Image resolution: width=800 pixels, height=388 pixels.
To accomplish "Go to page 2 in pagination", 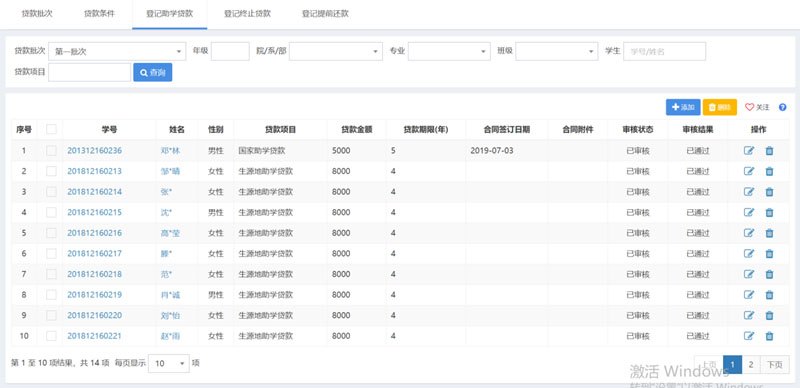I will pyautogui.click(x=751, y=365).
